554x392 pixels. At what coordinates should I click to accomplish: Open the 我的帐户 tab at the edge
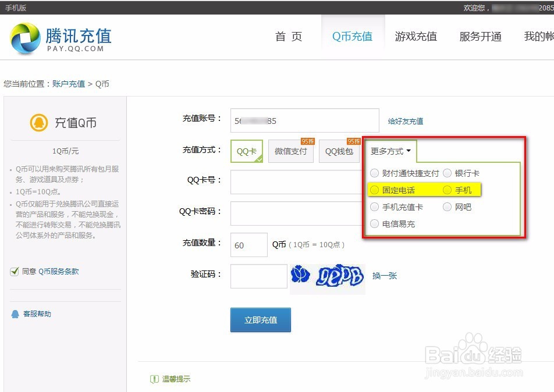pos(539,37)
